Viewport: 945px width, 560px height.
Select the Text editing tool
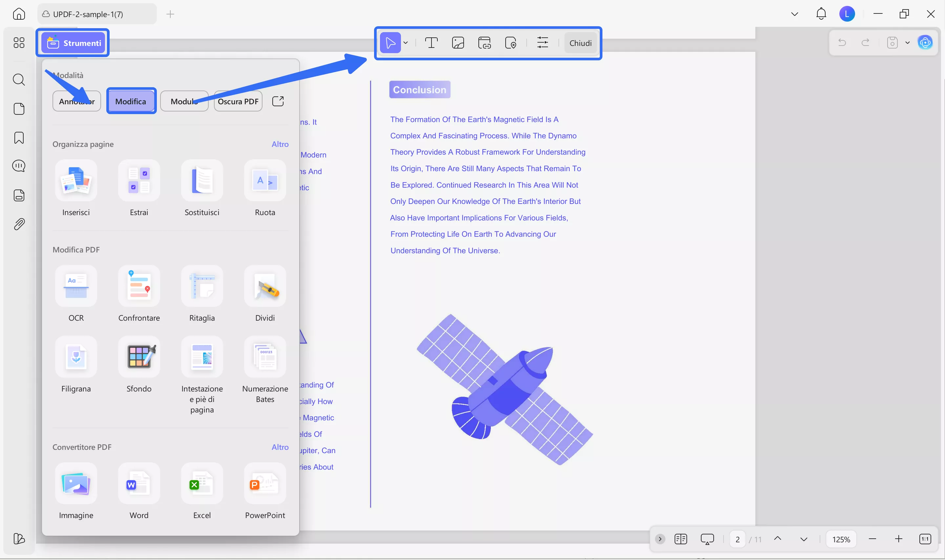click(431, 43)
